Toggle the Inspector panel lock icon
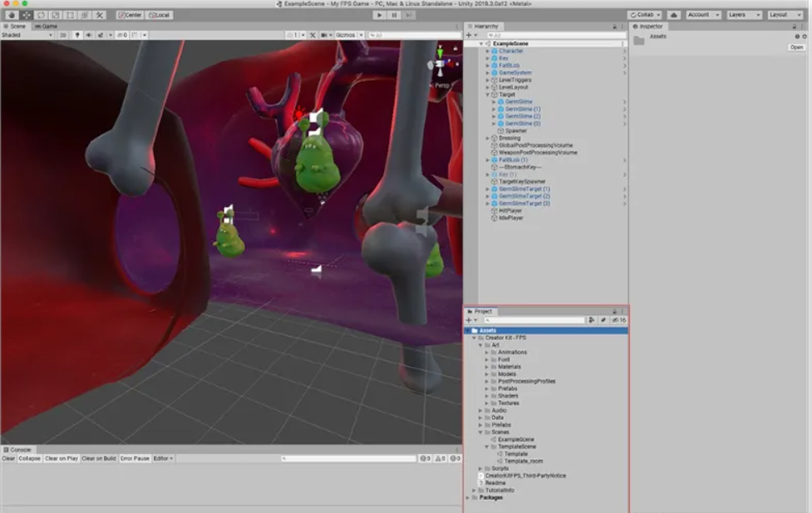 (796, 27)
